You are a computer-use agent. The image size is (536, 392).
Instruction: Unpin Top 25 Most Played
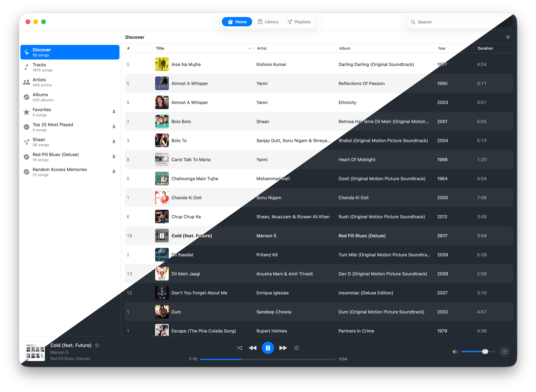tap(114, 127)
